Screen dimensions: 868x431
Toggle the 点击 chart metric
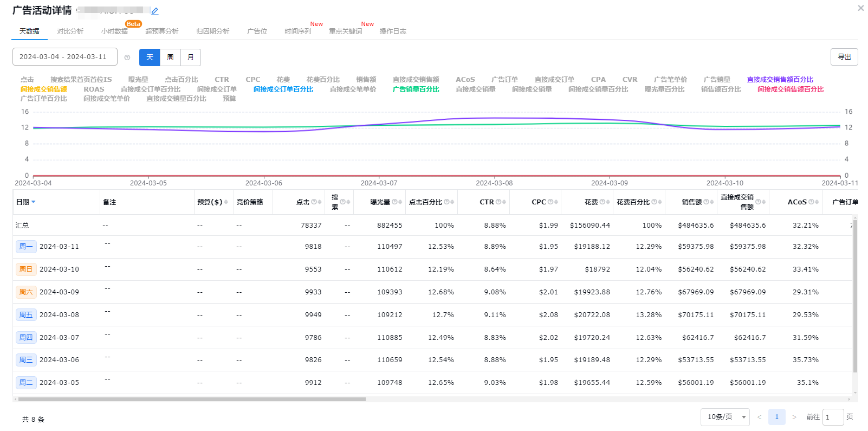tap(27, 80)
